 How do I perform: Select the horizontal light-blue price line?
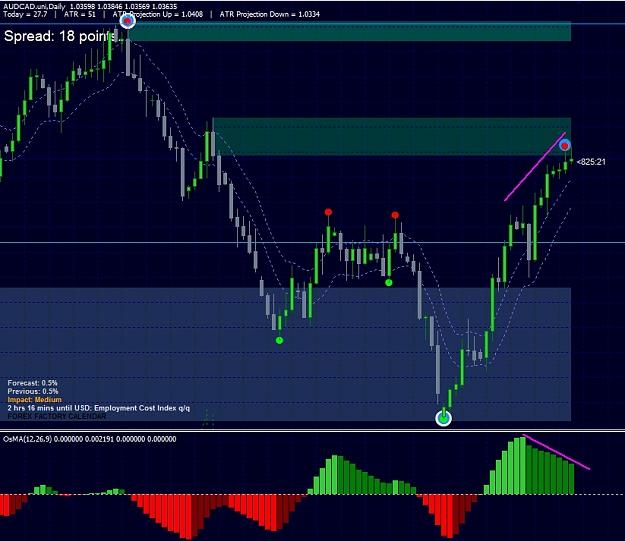pyautogui.click(x=312, y=242)
